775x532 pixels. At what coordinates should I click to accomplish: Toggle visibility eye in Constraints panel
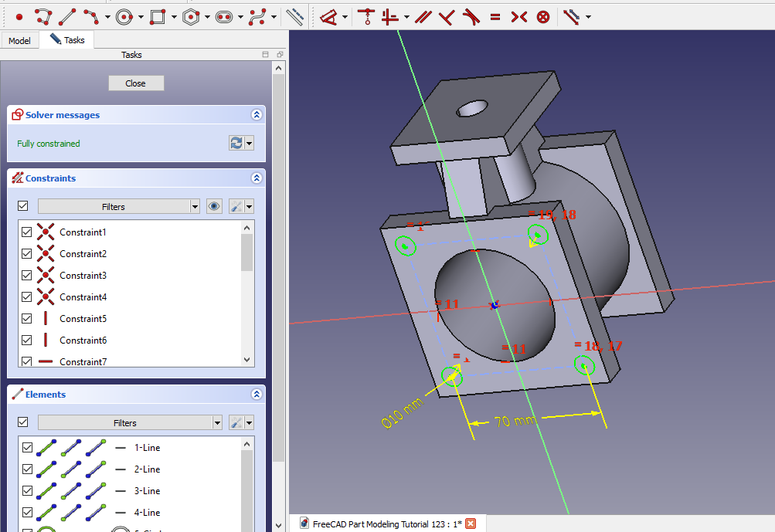click(x=215, y=207)
